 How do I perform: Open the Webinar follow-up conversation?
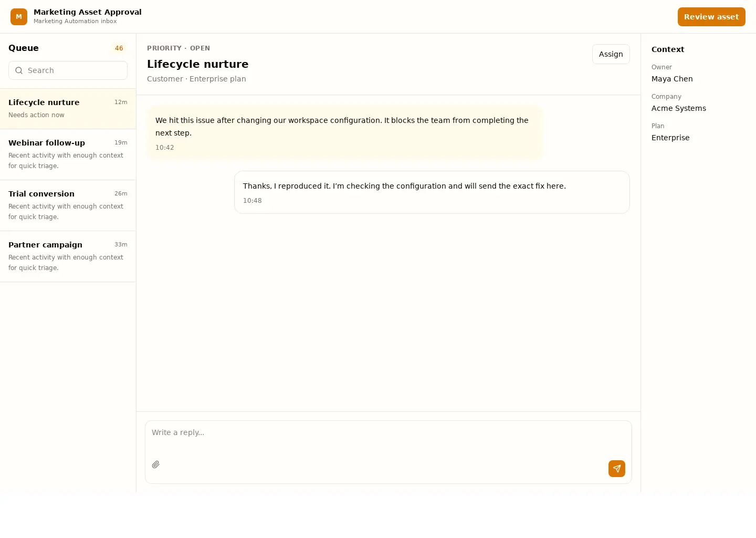[68, 154]
